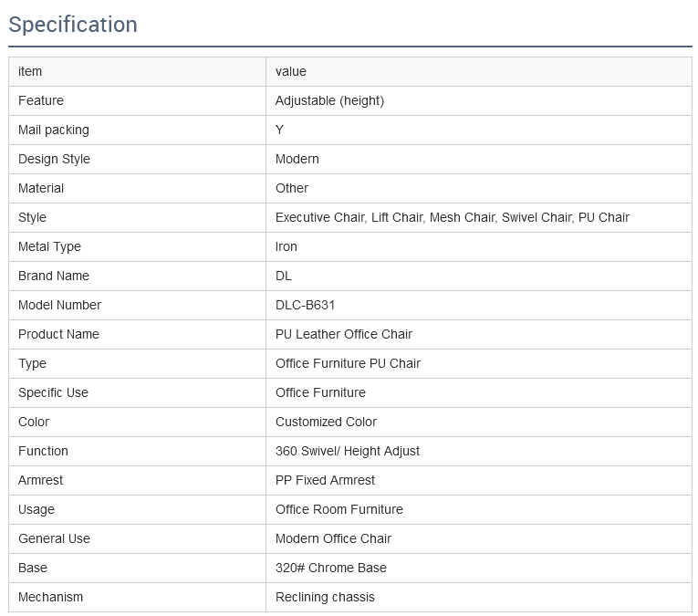698x616 pixels.
Task: Select the 'Reclining chassis' mechanism value
Action: coord(325,598)
